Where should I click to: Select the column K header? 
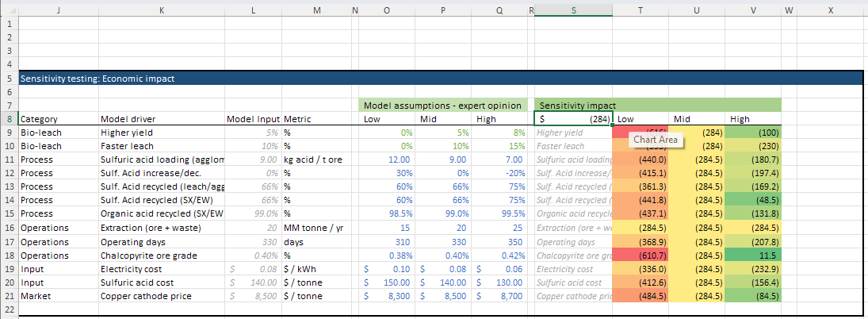[x=161, y=10]
